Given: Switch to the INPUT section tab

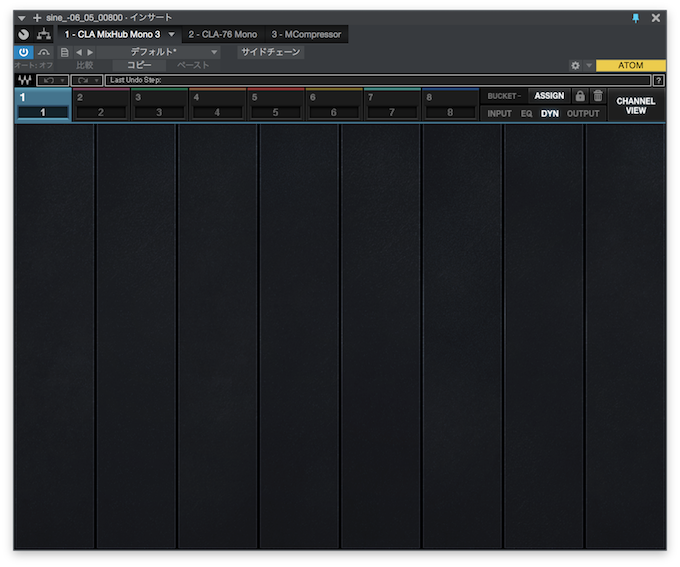Looking at the screenshot, I should click(499, 114).
